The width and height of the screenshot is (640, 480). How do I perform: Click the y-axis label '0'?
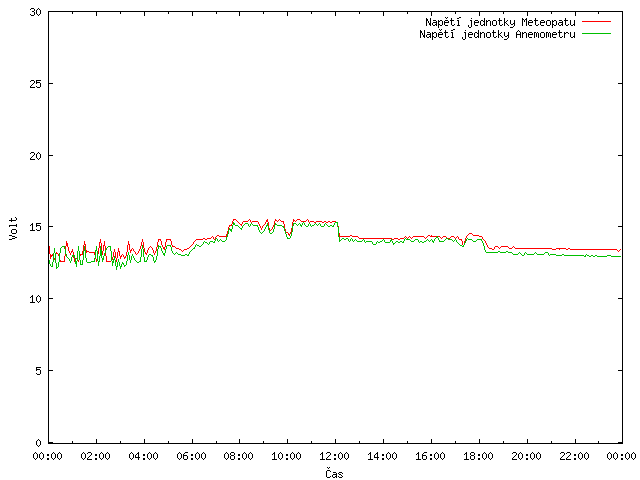tap(38, 443)
